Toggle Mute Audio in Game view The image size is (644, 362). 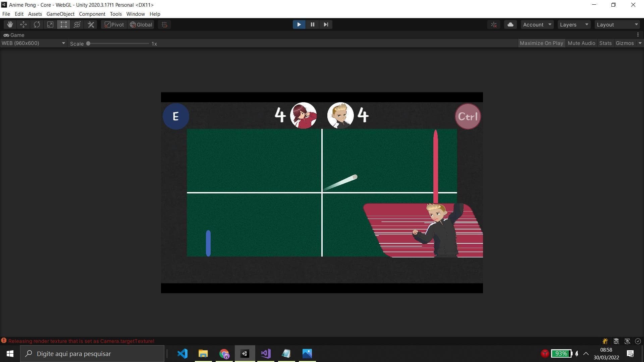pos(581,43)
